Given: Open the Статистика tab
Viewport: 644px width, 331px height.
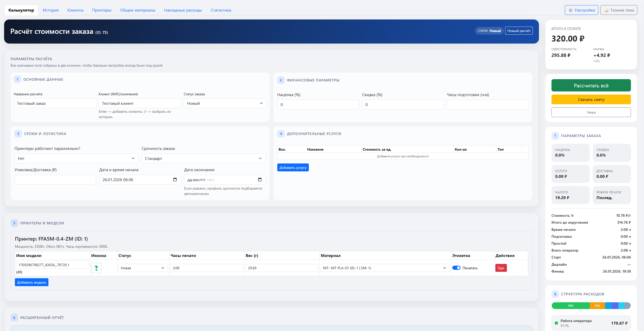Looking at the screenshot, I should tap(221, 10).
